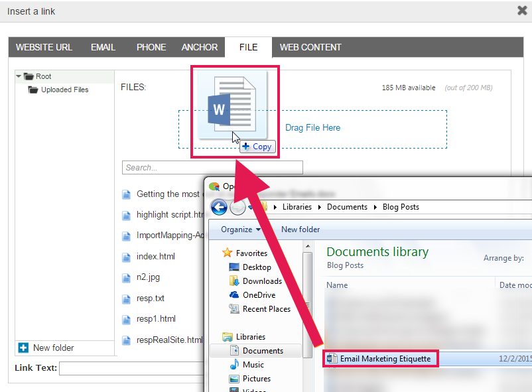Open Music library in navigation pane

253,365
